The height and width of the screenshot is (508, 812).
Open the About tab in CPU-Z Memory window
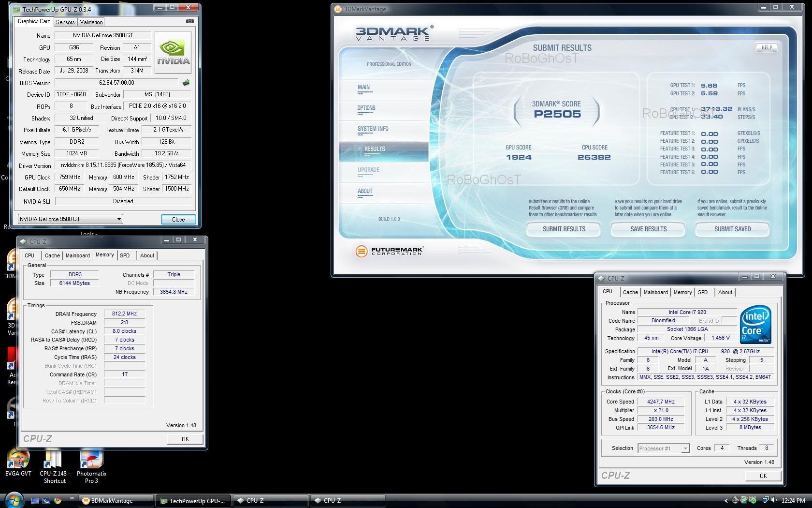click(147, 255)
